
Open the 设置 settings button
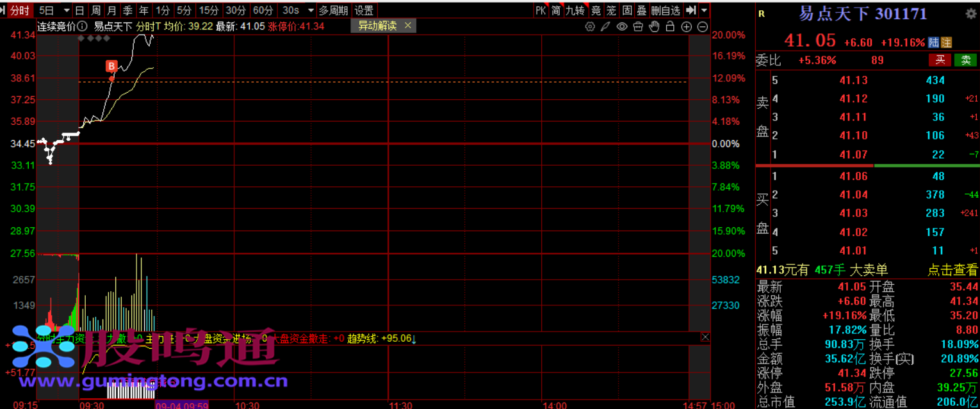[x=364, y=10]
